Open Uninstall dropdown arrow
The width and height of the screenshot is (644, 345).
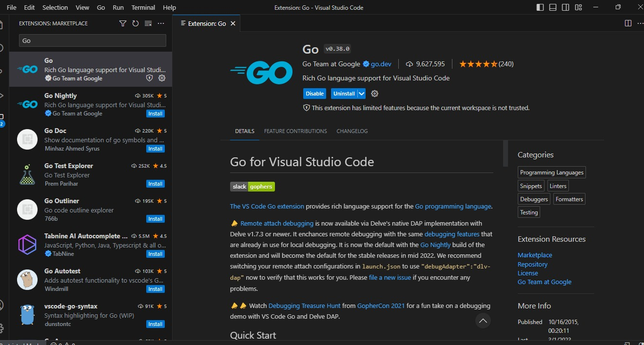pyautogui.click(x=361, y=94)
